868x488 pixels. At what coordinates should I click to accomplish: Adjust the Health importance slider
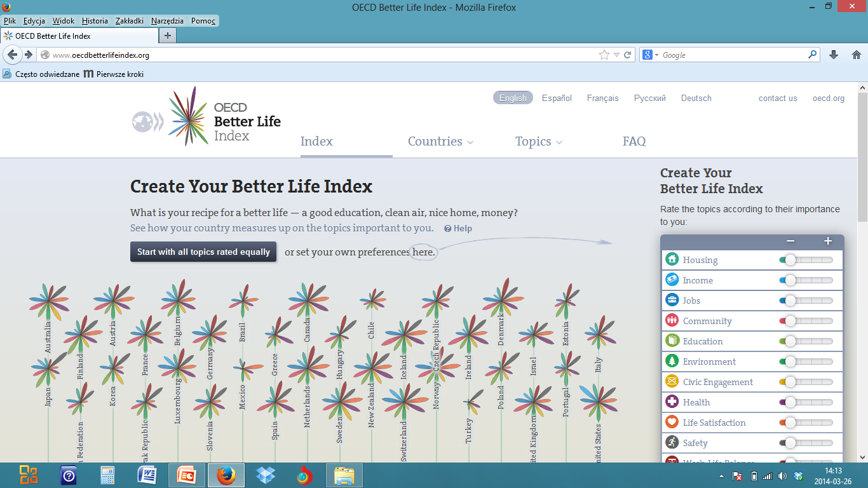[806, 402]
